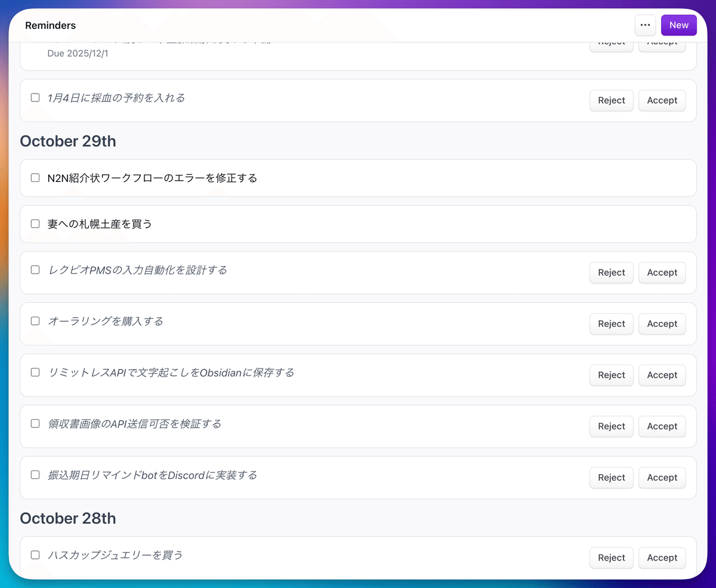Select checkbox for 領収書画像のAPI送信可否を検証する
This screenshot has height=588, width=716.
[x=35, y=423]
